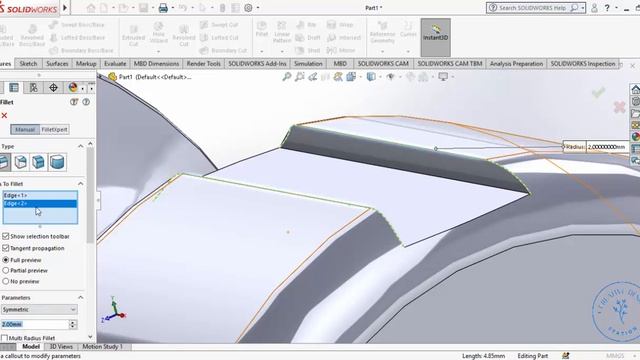640x360 pixels.
Task: Click the help question mark in the Fillet panel
Action: (x=86, y=102)
